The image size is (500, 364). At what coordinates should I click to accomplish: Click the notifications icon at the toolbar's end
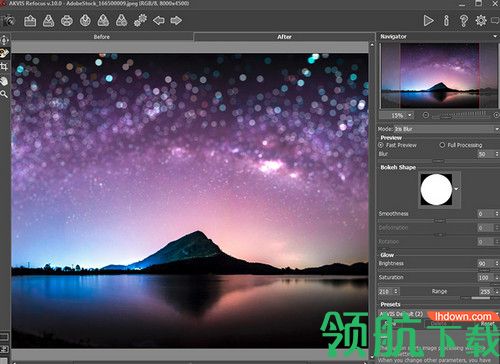click(x=495, y=21)
